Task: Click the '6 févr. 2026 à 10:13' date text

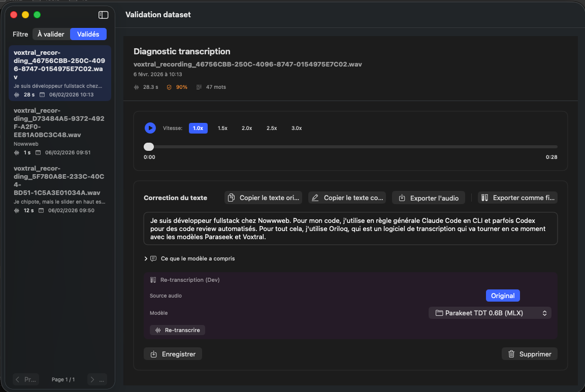Action: click(x=158, y=74)
